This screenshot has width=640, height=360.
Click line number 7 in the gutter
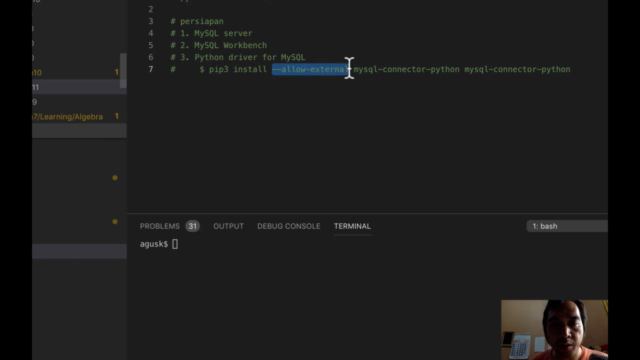click(x=151, y=69)
